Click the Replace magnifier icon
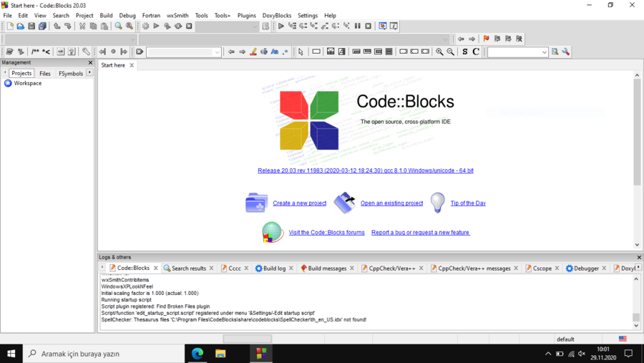 coord(130,26)
